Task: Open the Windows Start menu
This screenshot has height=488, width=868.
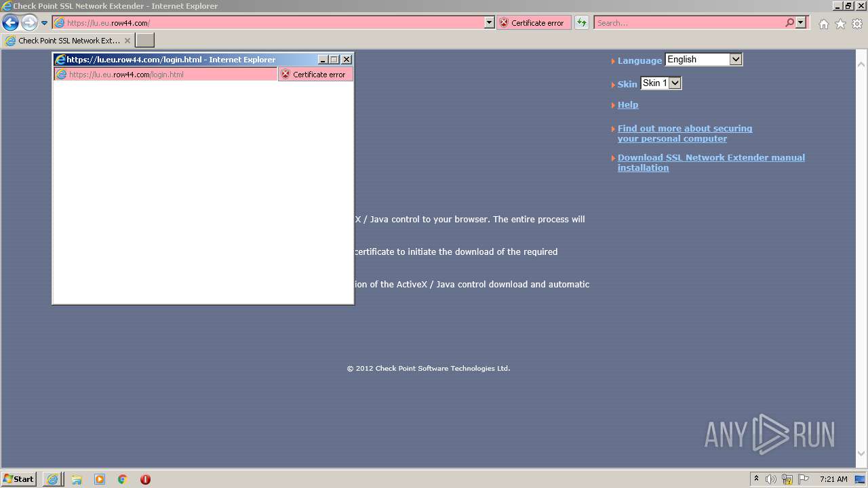Action: tap(19, 479)
